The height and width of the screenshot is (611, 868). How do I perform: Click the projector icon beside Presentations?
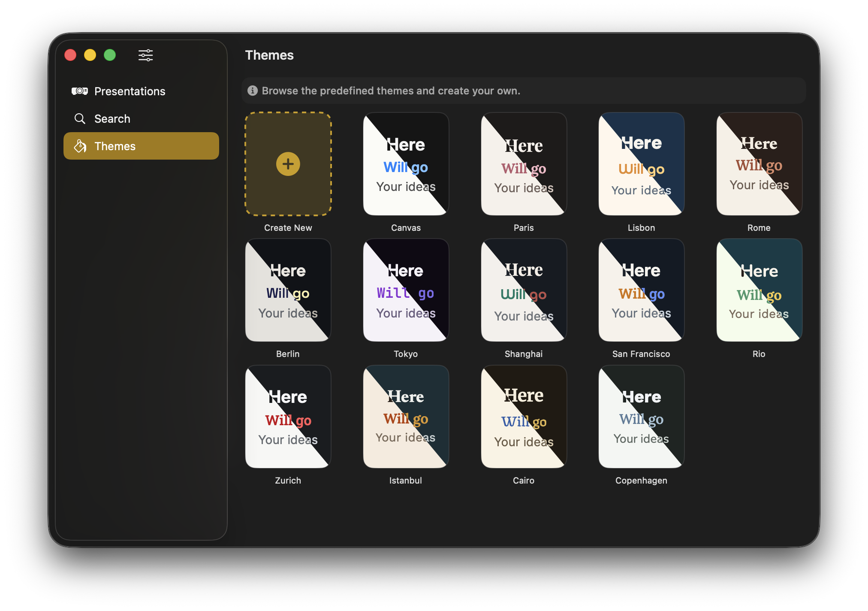tap(80, 91)
